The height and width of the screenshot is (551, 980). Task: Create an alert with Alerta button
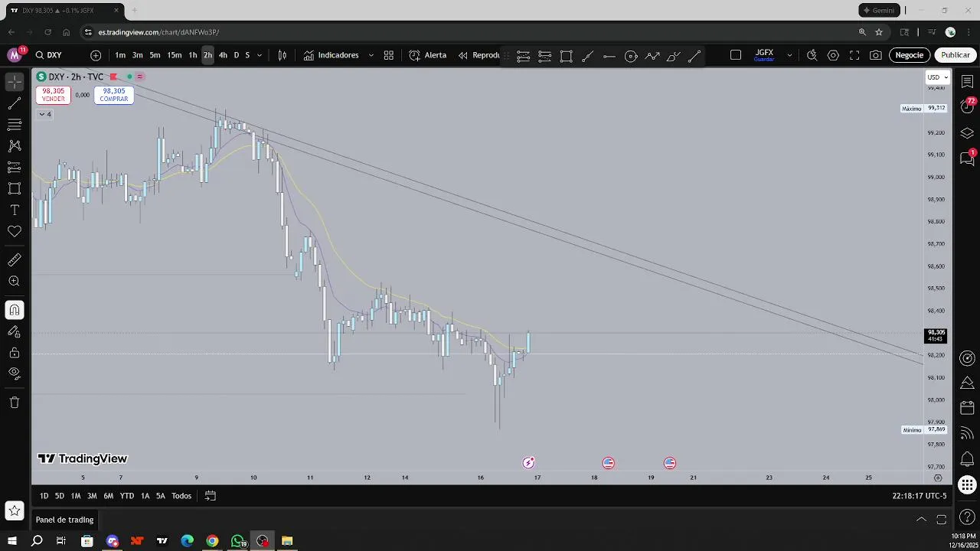point(428,55)
